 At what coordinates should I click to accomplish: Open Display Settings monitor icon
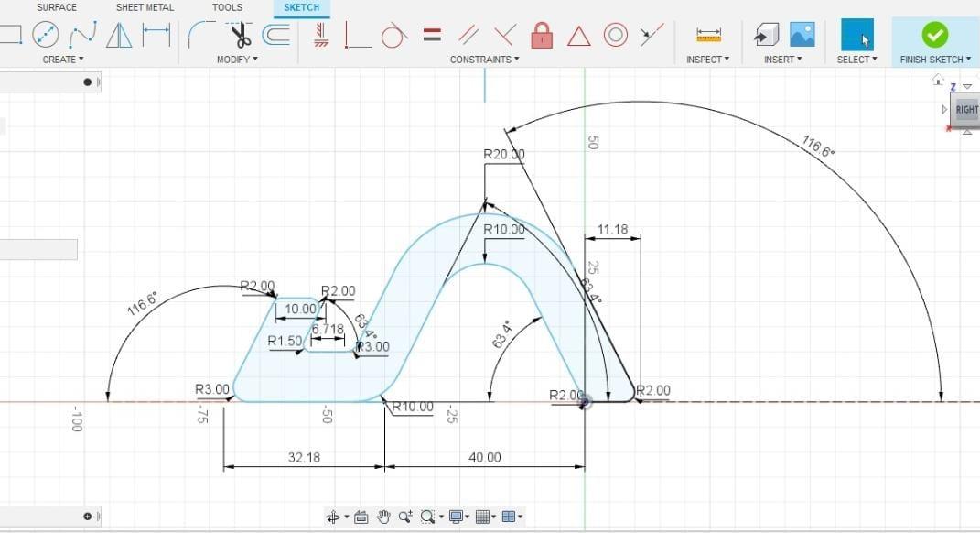click(456, 517)
